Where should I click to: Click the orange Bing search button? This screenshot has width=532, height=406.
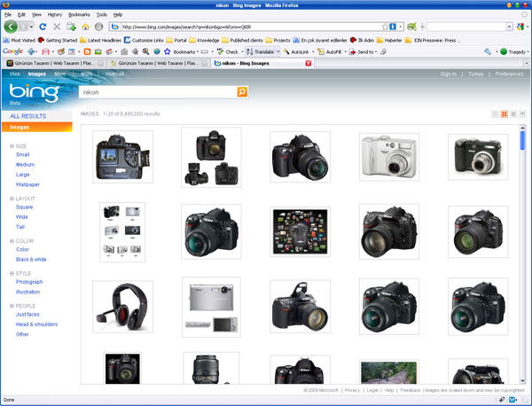242,92
